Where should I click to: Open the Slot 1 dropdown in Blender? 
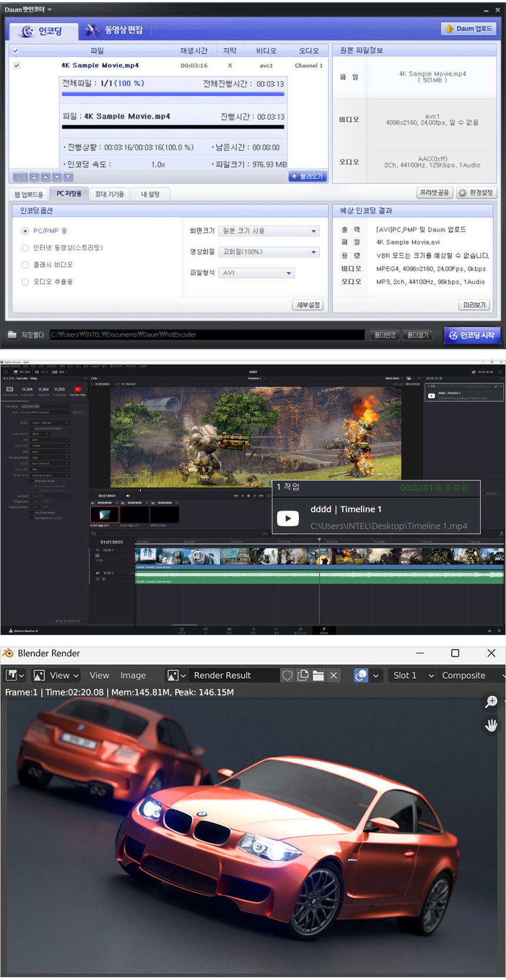pos(414,676)
